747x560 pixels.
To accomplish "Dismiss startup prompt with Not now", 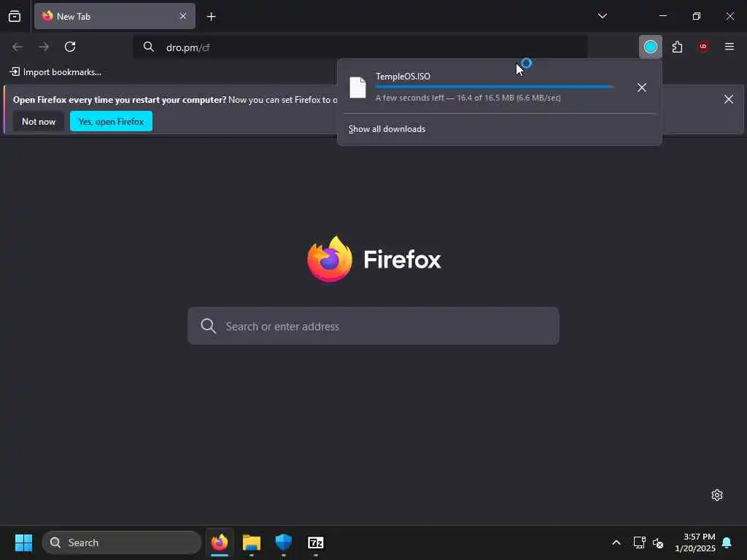I will [x=39, y=122].
